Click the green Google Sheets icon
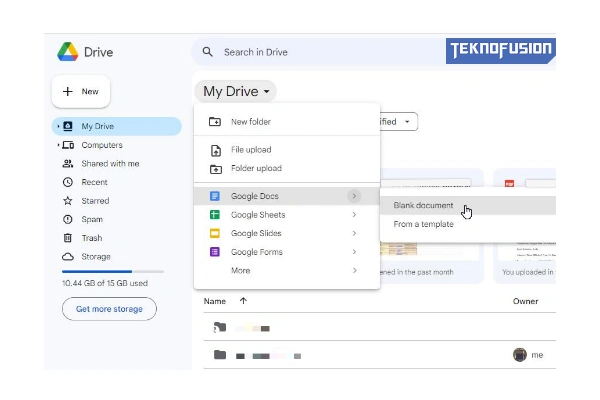The image size is (600, 400). coord(215,215)
